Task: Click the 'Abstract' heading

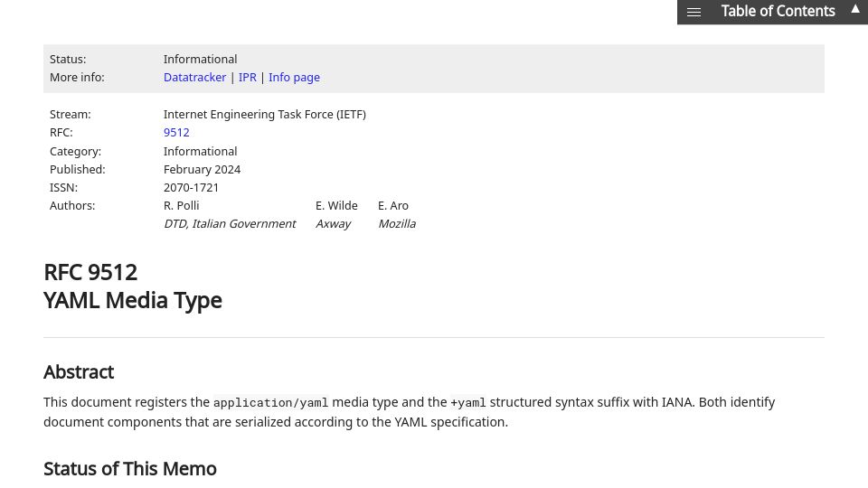Action: [x=79, y=372]
